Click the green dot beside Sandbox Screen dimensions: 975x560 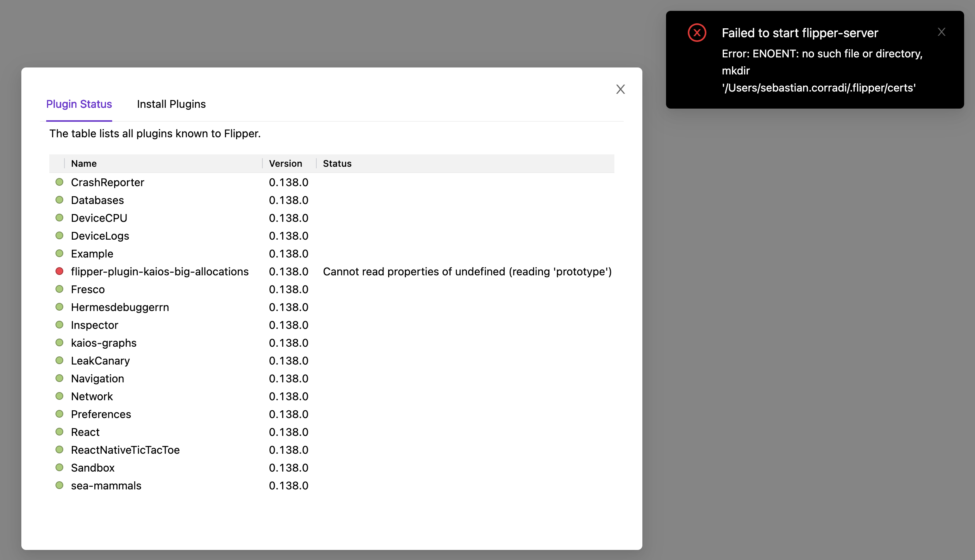tap(59, 467)
